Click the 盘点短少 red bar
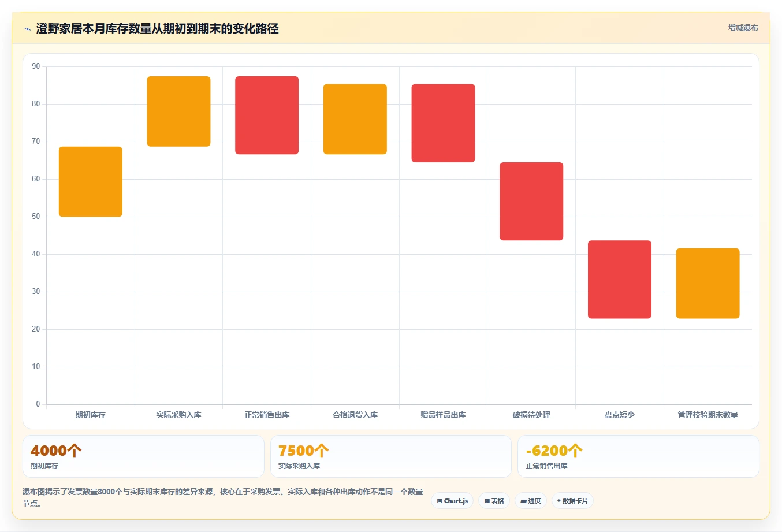This screenshot has height=532, width=782. click(x=620, y=280)
